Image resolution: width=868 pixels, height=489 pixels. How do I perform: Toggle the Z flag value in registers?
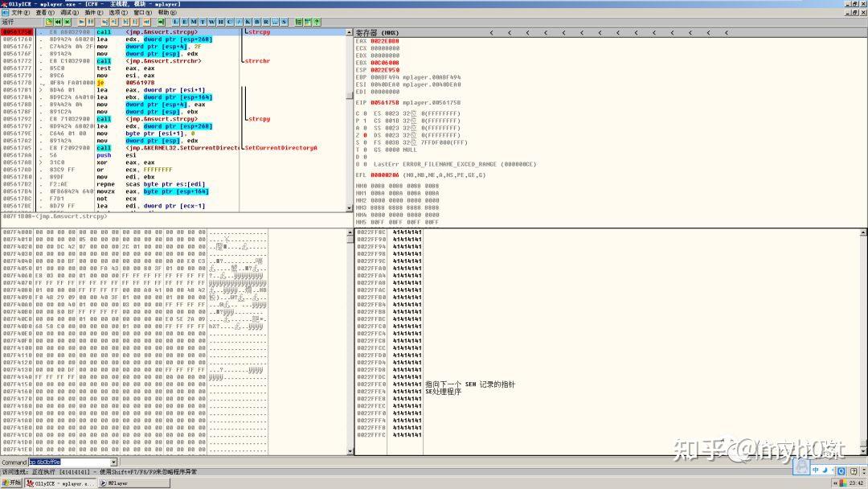[x=366, y=135]
